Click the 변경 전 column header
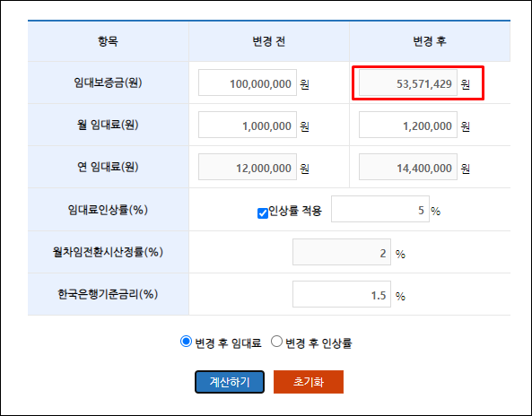532x416 pixels. pyautogui.click(x=269, y=41)
